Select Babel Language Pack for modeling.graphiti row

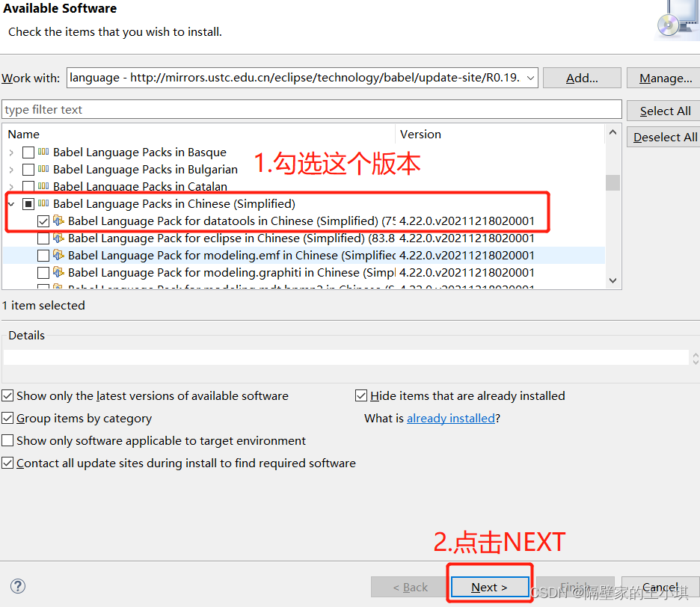(x=304, y=273)
